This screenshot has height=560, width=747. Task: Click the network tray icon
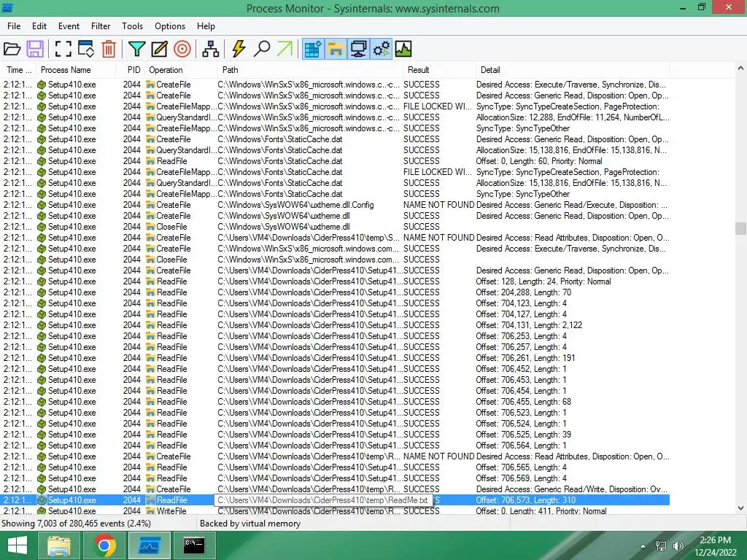point(660,546)
